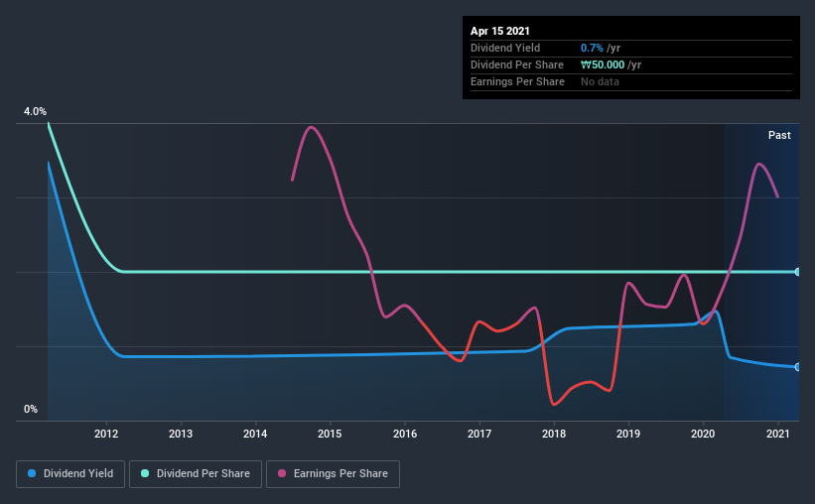Click the 0.7% dividend yield value

click(x=592, y=48)
